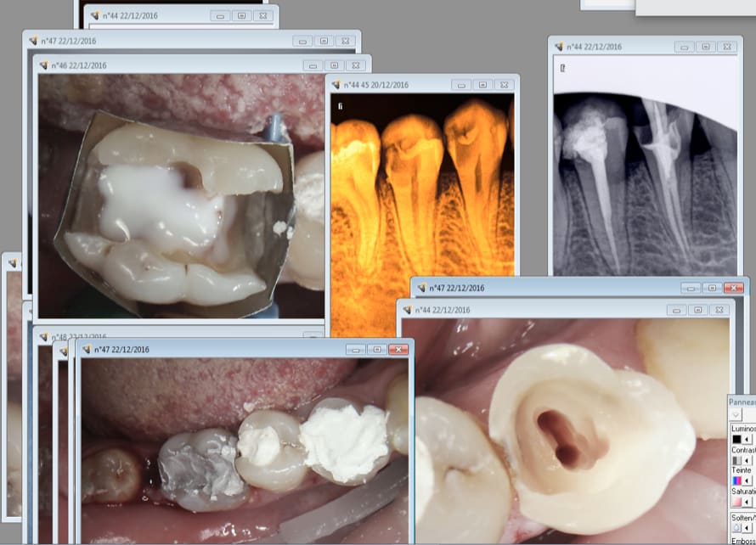This screenshot has width=756, height=545.
Task: Expand the Teinte arrow control
Action: coord(748,480)
